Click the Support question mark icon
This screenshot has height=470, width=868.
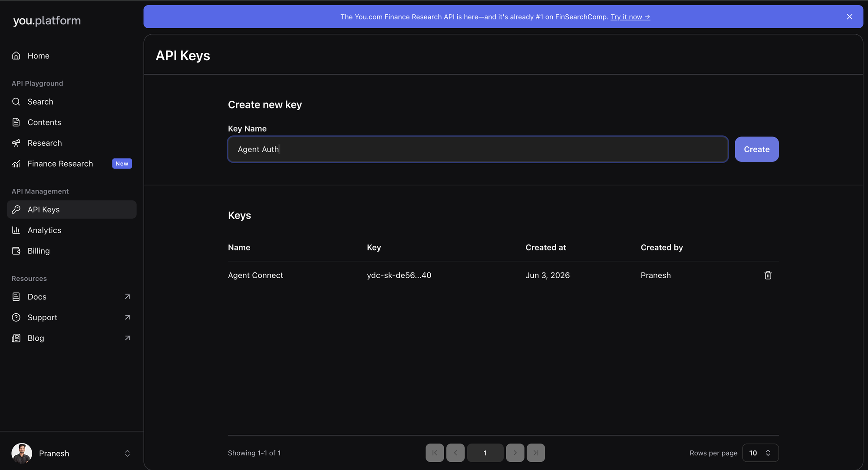(x=16, y=317)
